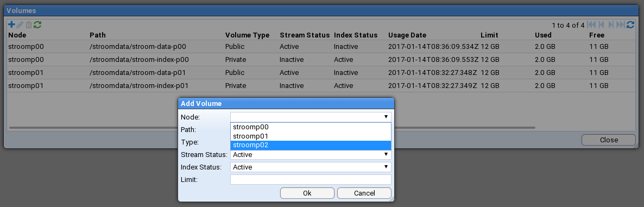The image size is (644, 207).
Task: Click the pencil edit volume icon
Action: 20,24
